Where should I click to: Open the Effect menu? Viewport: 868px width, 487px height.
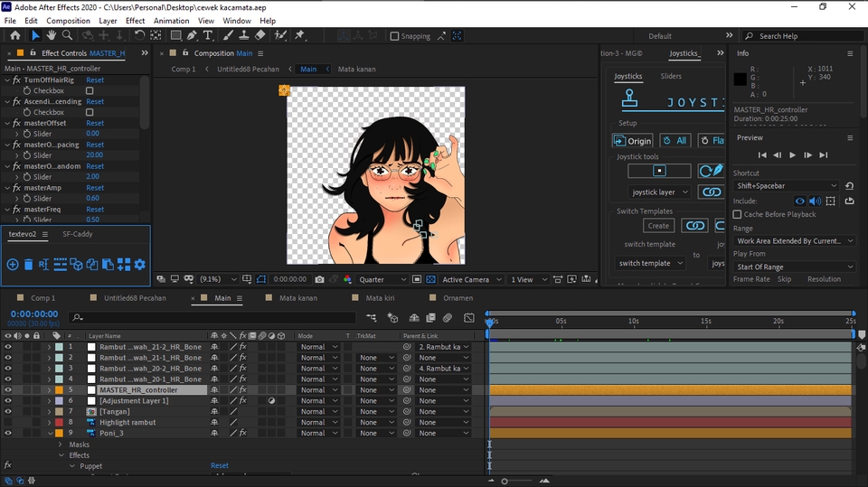[x=135, y=21]
